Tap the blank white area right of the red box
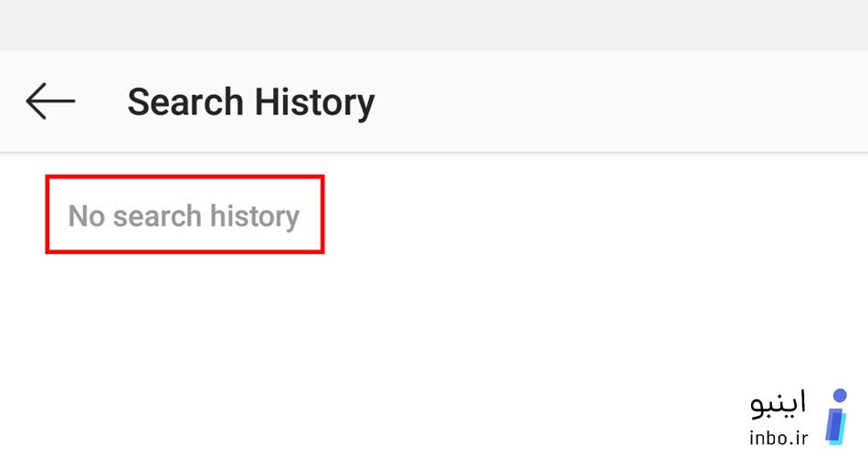The width and height of the screenshot is (868, 457). tap(592, 215)
